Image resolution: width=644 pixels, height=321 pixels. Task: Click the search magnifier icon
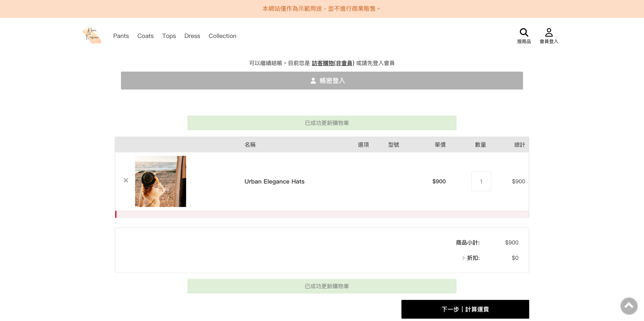(x=524, y=32)
